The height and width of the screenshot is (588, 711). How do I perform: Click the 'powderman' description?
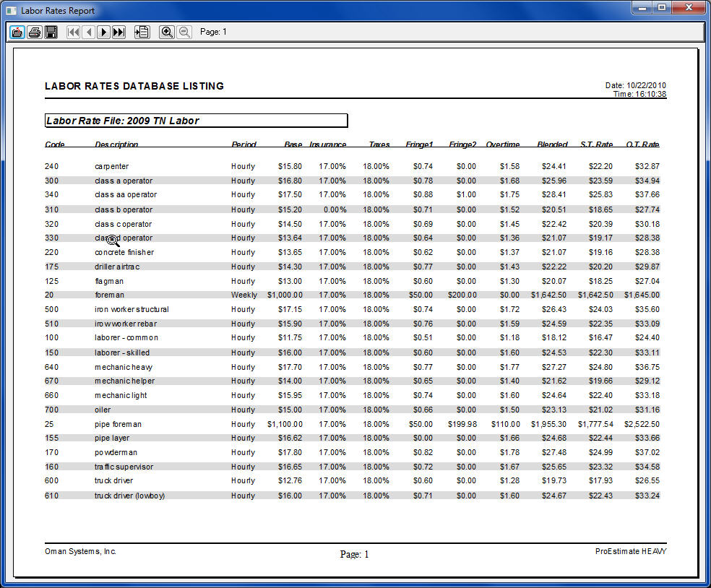point(116,452)
